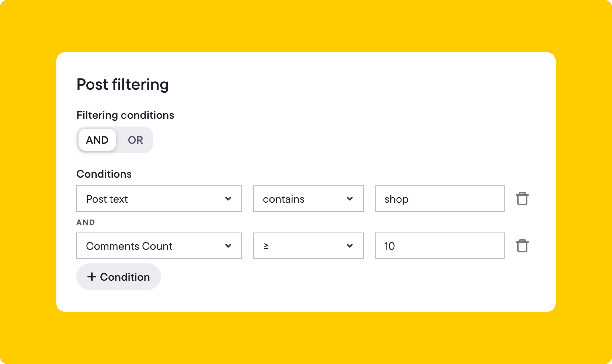Open the ≥ operator dropdown
Image resolution: width=612 pixels, height=364 pixels.
point(308,246)
